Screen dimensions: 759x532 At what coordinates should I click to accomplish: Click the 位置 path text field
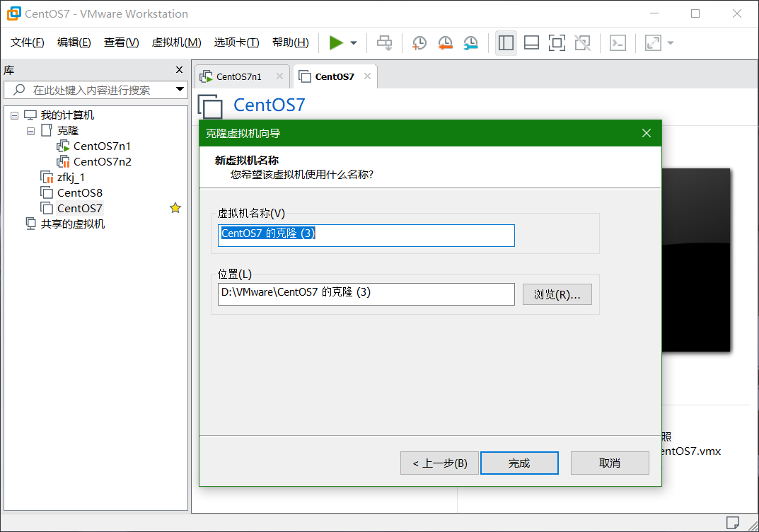[x=366, y=294]
